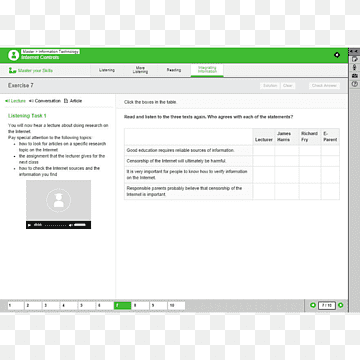Viewport: 360px width, 360px height.
Task: Go to exercise 9 in bottom navigation
Action: (x=158, y=306)
